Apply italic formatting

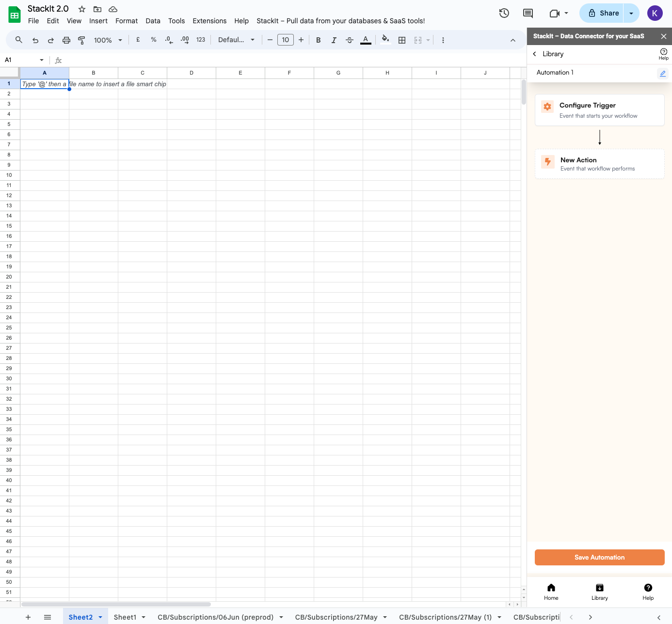(334, 40)
